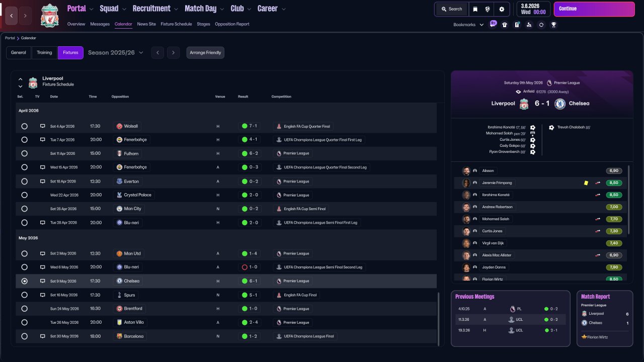
Task: Open the bookmark icon in top toolbar
Action: click(475, 9)
